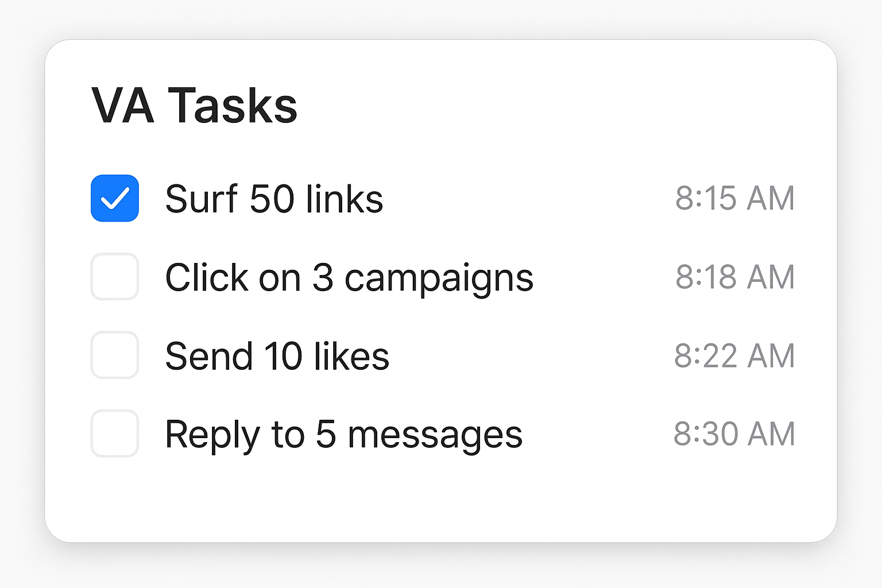
Task: Click the number 5 in the messages task
Action: 326,434
